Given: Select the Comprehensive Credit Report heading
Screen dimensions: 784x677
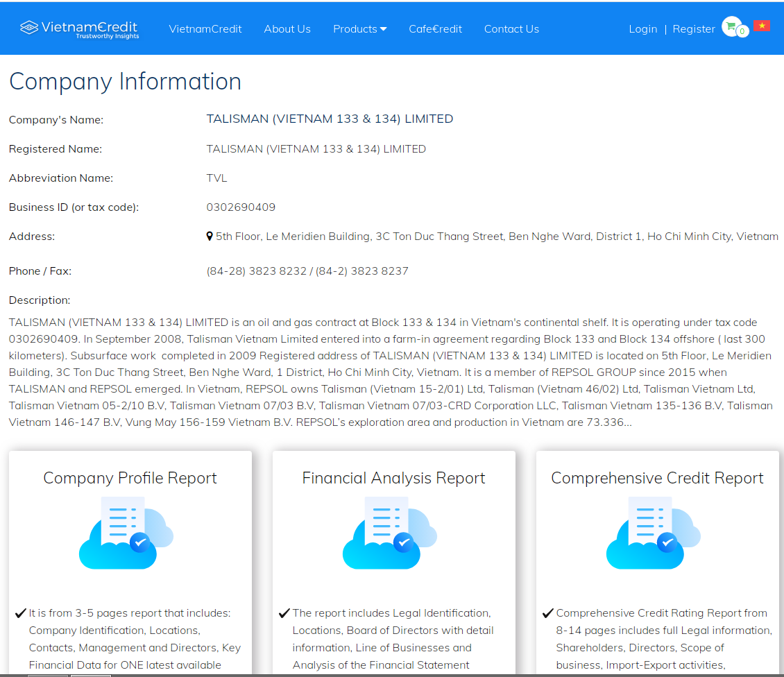Looking at the screenshot, I should [657, 478].
